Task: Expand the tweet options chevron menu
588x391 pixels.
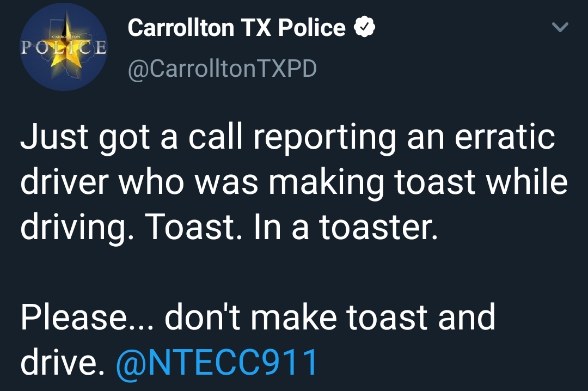Action: [560, 27]
